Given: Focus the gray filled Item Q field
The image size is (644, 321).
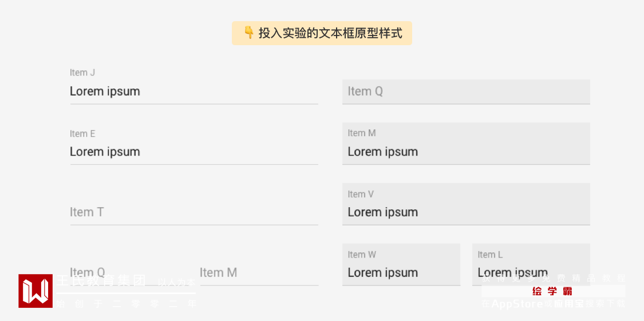Looking at the screenshot, I should coord(466,92).
